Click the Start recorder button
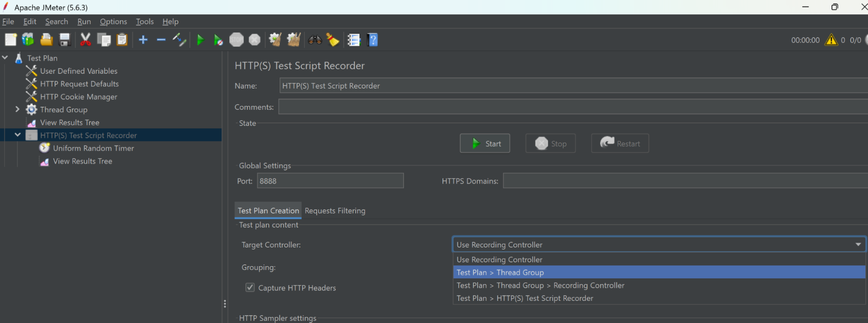The image size is (868, 323). tap(485, 143)
